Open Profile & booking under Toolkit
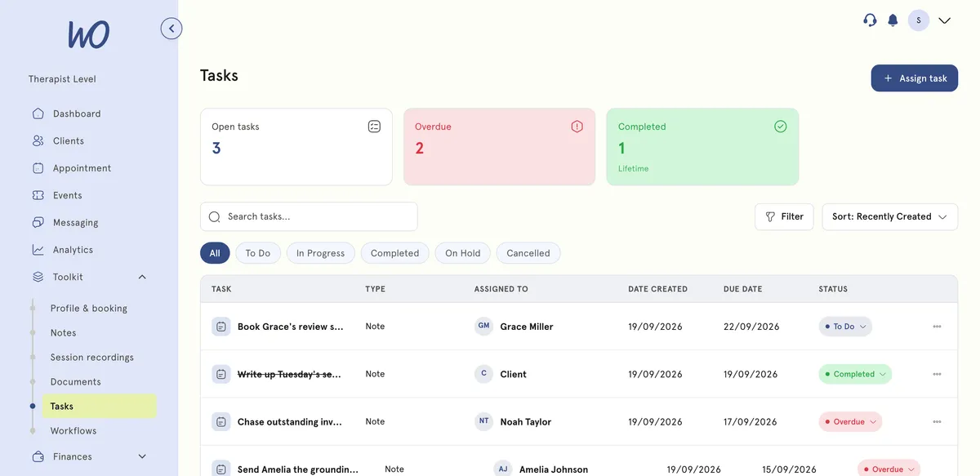This screenshot has height=476, width=980. 89,308
